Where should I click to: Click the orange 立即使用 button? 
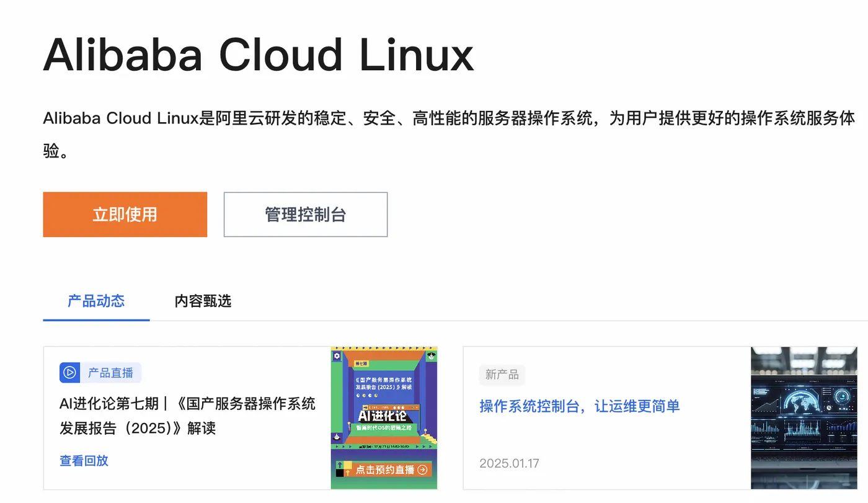125,214
